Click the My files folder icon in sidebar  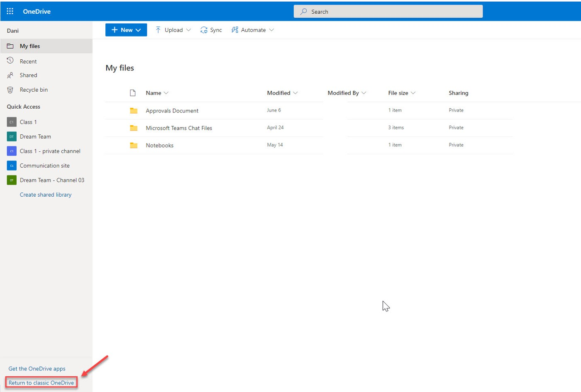click(x=10, y=46)
